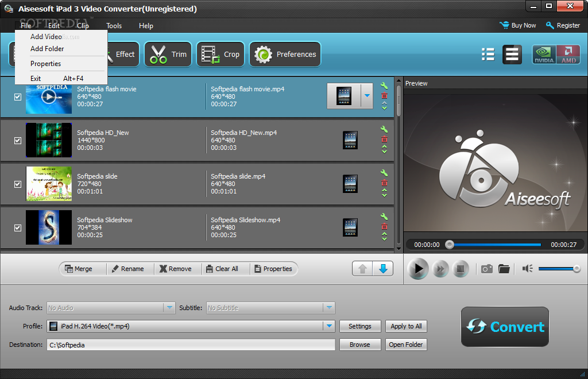Uncheck Softpedia Slideshow checkbox
Image resolution: width=588 pixels, height=379 pixels.
point(18,228)
